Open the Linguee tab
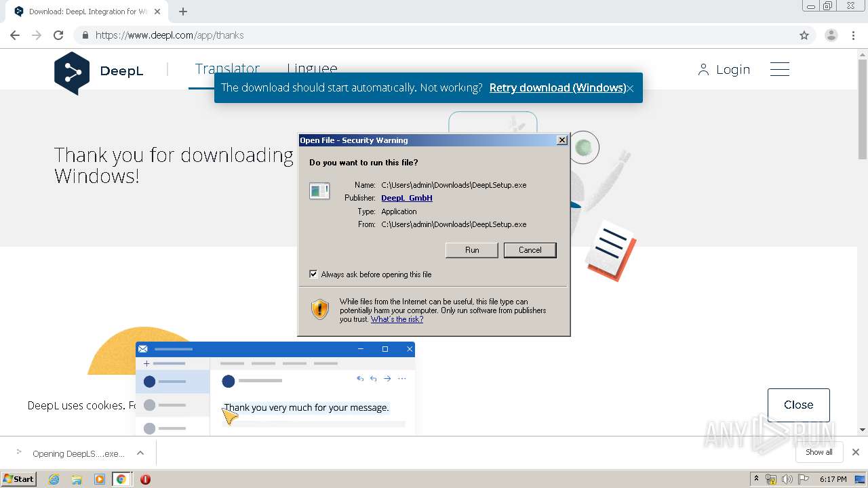Screen dimensions: 868x488 (x=312, y=68)
